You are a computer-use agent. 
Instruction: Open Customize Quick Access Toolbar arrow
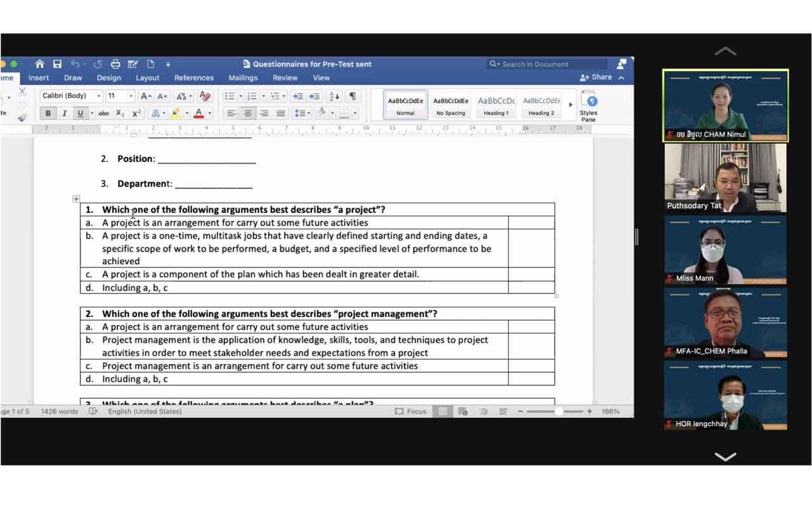point(168,64)
